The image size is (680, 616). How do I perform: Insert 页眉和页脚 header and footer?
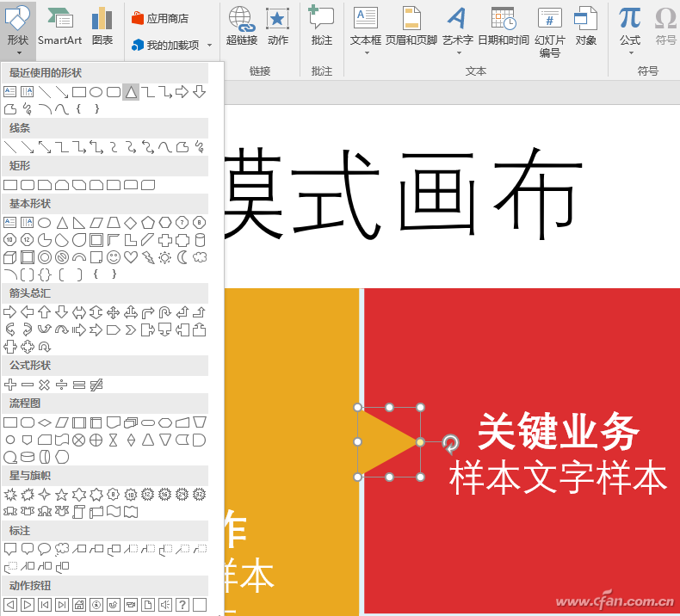[x=411, y=27]
